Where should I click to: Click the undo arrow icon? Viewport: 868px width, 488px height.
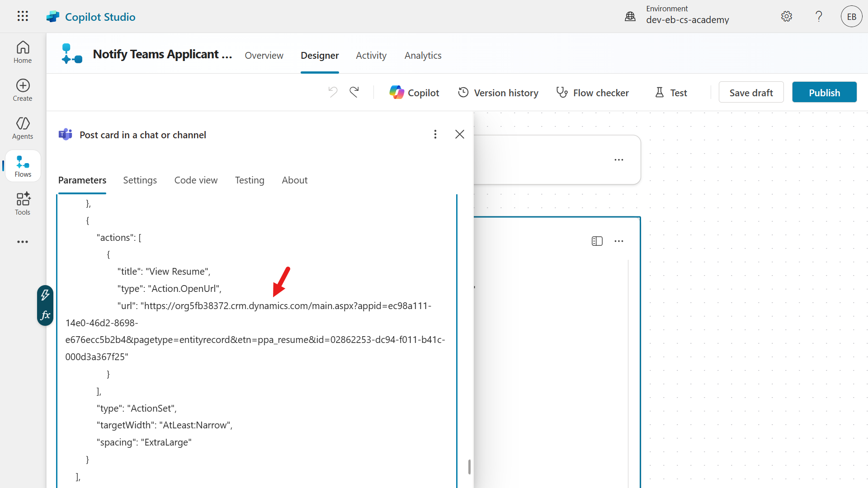[x=333, y=92]
